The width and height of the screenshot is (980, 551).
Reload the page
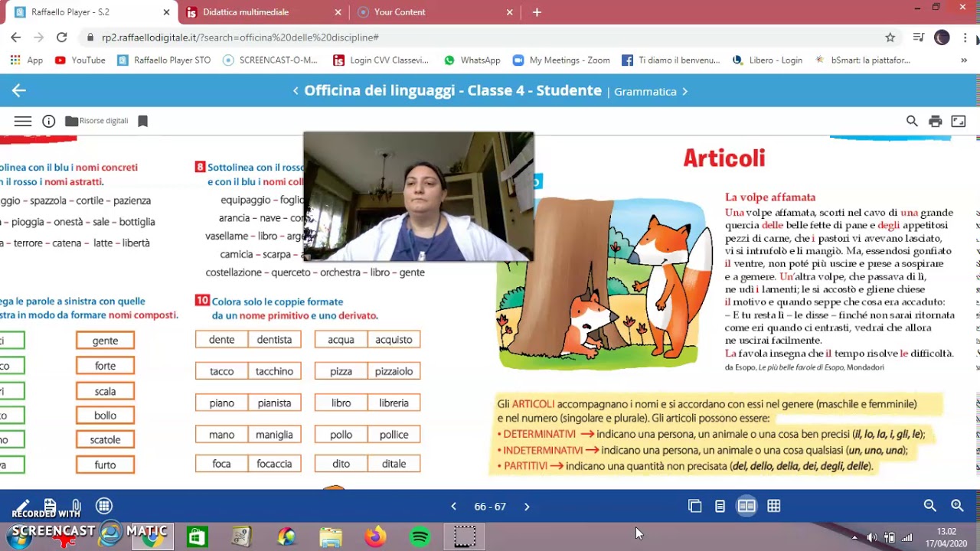[x=62, y=37]
